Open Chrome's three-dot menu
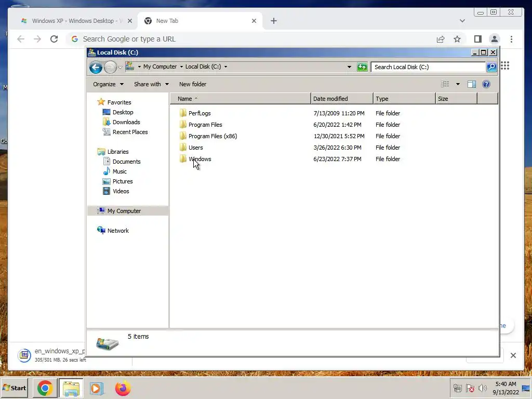532x399 pixels. (511, 39)
